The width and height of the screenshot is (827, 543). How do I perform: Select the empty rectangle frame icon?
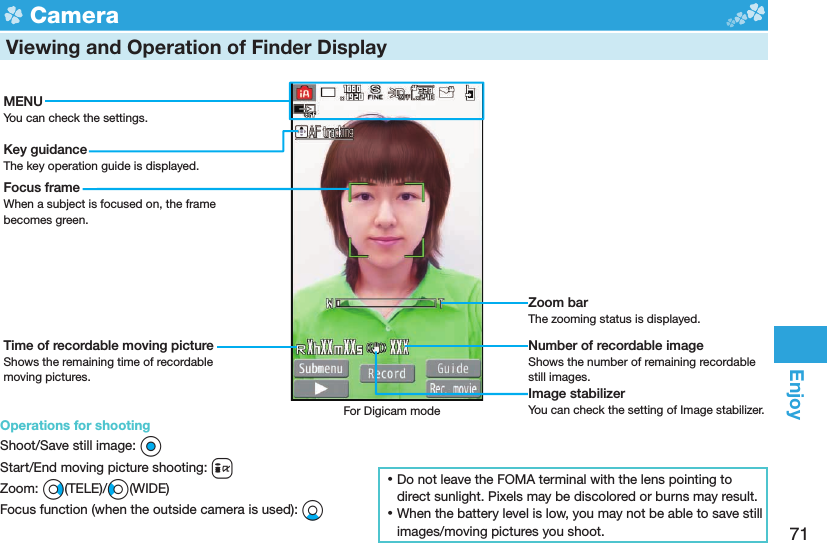(x=328, y=92)
